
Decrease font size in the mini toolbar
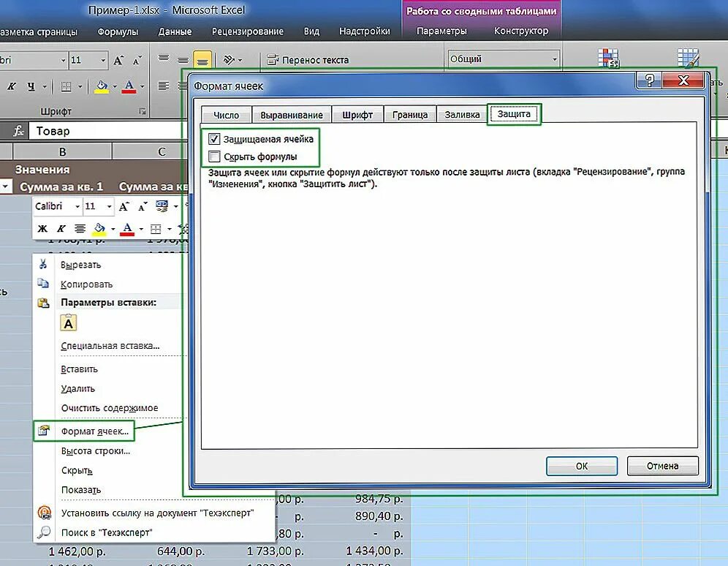point(143,206)
